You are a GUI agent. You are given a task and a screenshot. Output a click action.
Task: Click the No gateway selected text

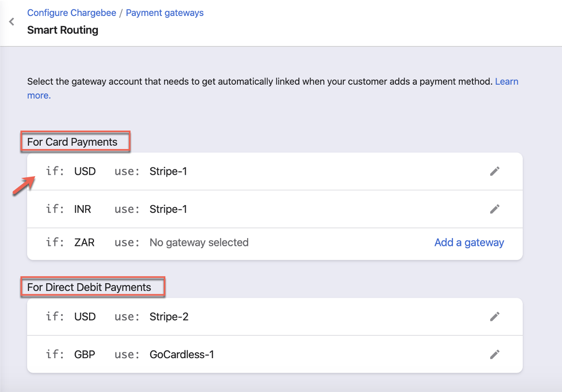click(199, 242)
